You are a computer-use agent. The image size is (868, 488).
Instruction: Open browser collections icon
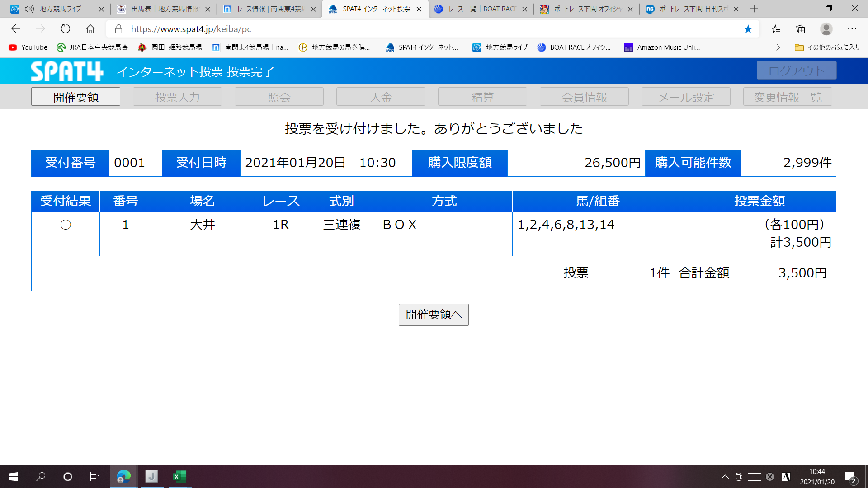click(801, 29)
